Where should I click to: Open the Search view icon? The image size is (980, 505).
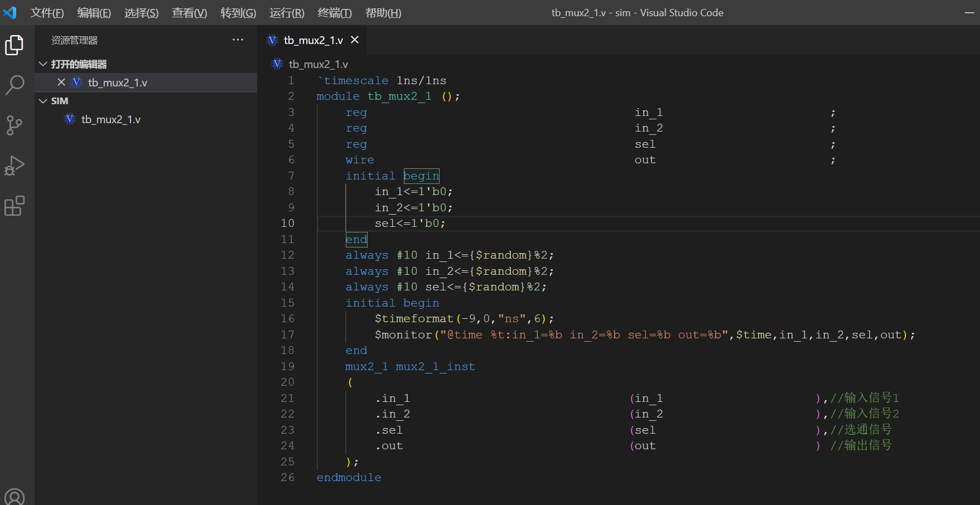point(15,85)
